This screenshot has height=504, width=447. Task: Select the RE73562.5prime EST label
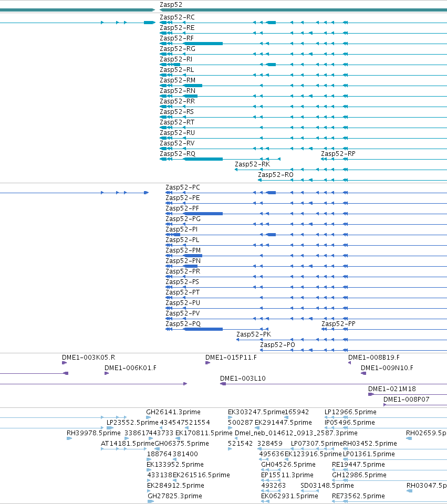point(358,496)
